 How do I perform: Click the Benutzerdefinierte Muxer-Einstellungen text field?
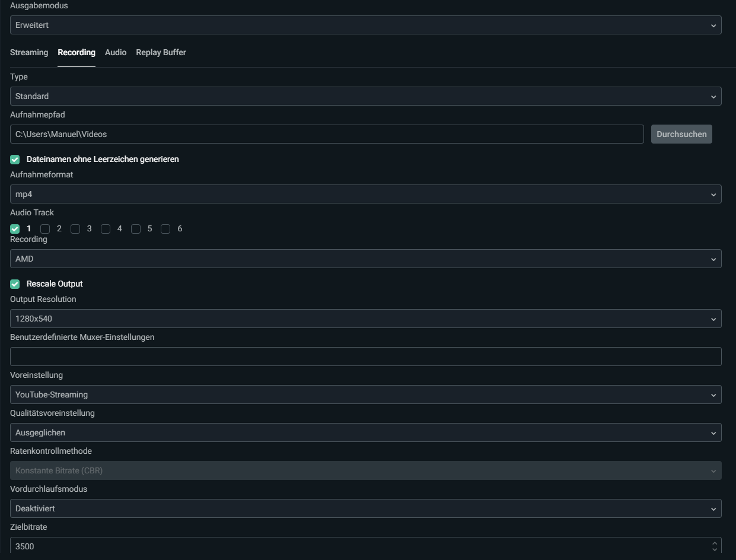point(365,357)
